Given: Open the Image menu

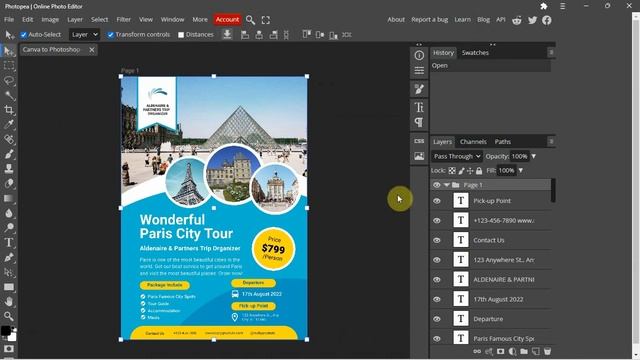Looking at the screenshot, I should [50, 20].
